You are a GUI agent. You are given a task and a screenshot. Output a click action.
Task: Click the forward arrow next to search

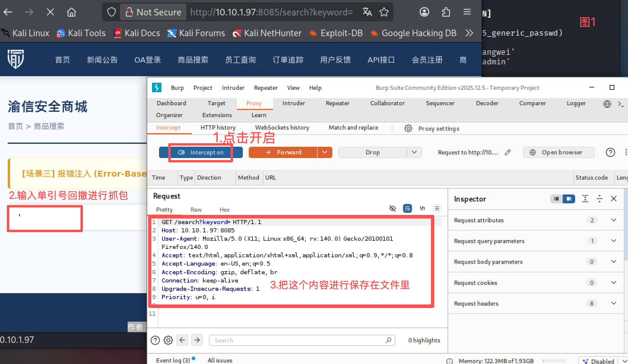tap(197, 340)
